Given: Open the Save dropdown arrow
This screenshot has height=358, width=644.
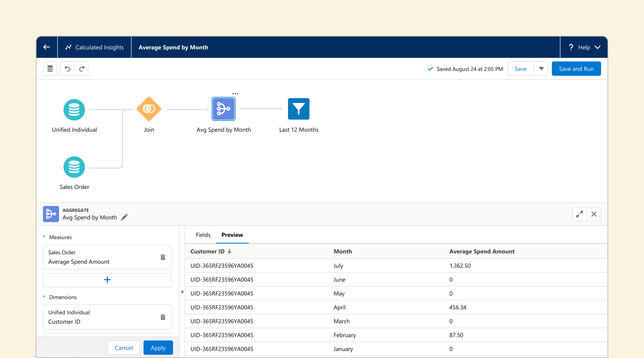Looking at the screenshot, I should click(541, 68).
